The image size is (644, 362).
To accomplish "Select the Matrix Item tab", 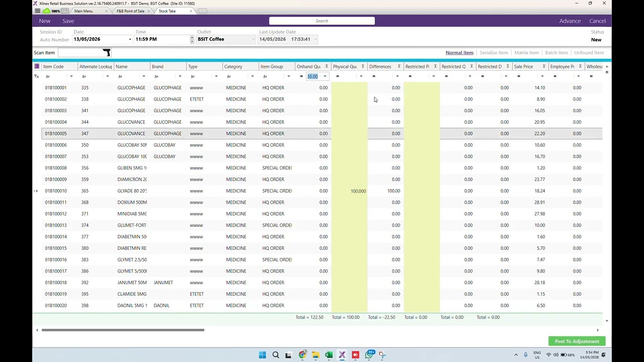I will (x=526, y=52).
